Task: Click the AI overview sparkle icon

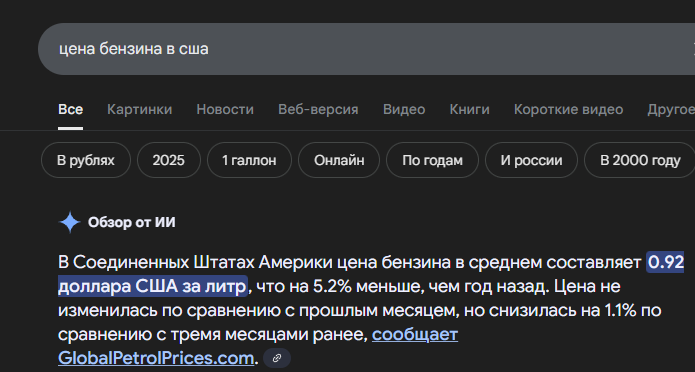Action: click(70, 223)
